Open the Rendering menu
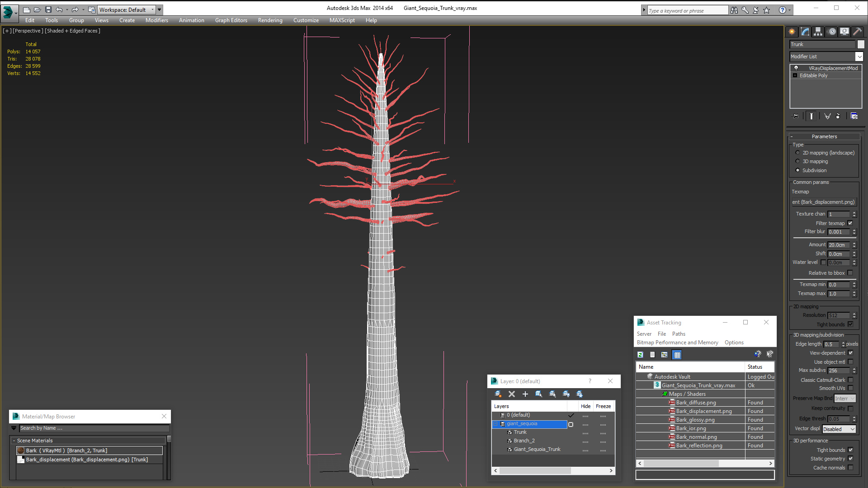 pos(269,20)
